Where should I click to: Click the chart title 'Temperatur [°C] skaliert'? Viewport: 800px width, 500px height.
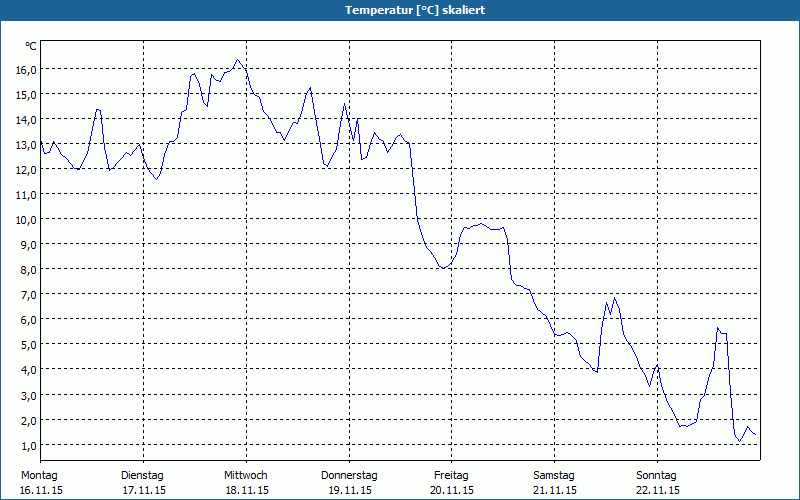400,9
